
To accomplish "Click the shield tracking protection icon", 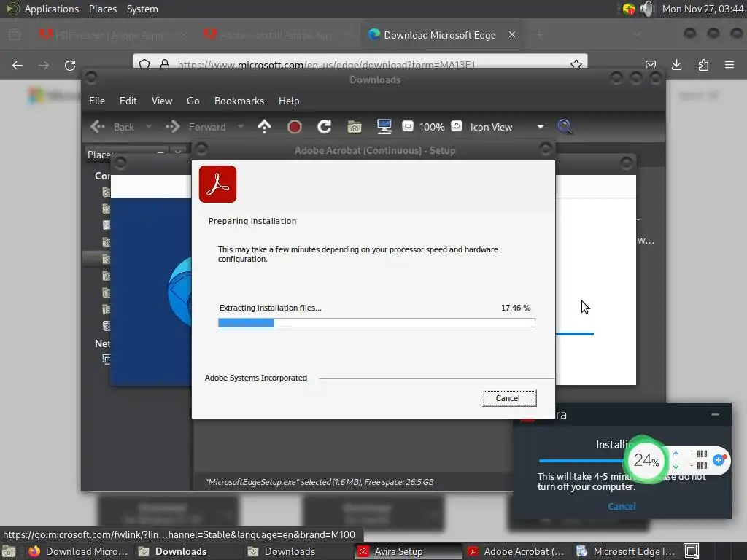I will point(145,64).
